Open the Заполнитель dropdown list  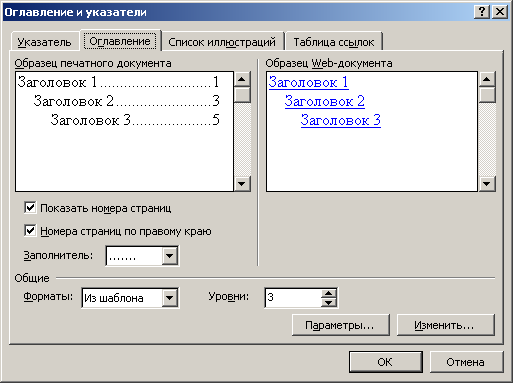(169, 256)
